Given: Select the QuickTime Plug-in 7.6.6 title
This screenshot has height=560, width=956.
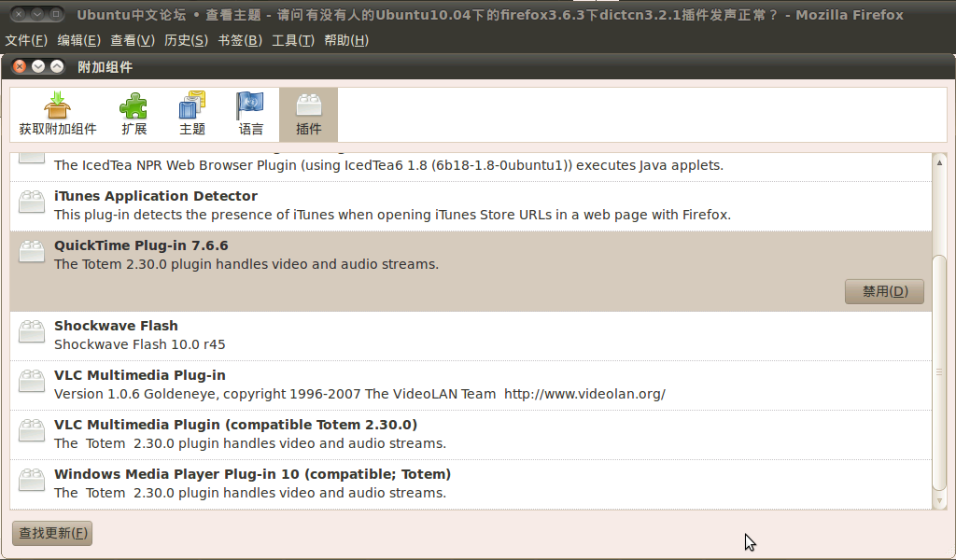Looking at the screenshot, I should coord(141,245).
